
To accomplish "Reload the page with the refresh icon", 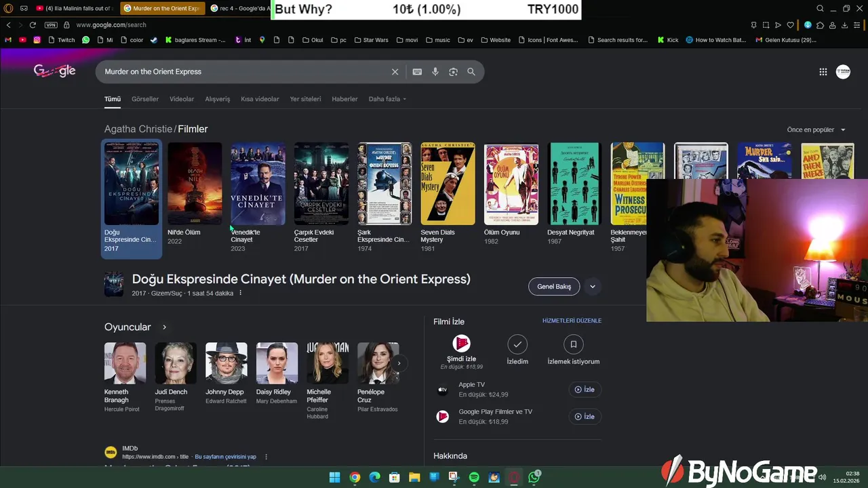I will click(33, 25).
